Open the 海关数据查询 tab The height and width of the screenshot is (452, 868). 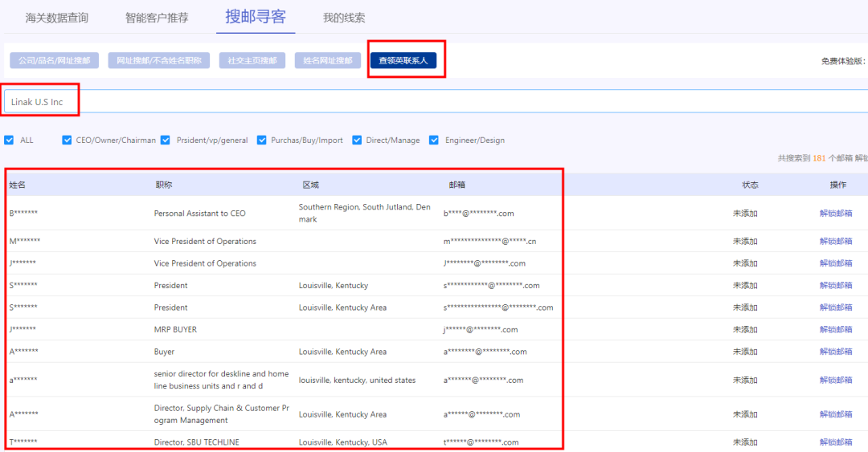coord(56,18)
